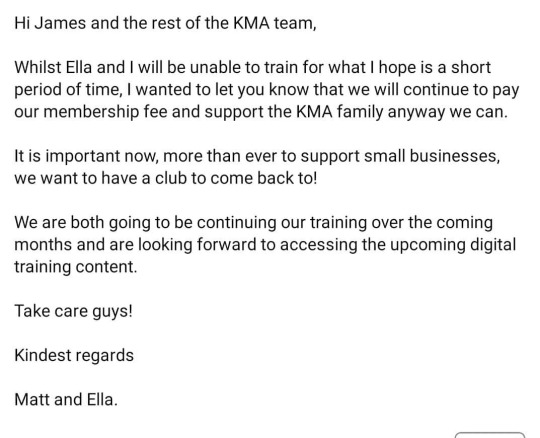Click the word 'Whilst' starting the second paragraph
The width and height of the screenshot is (540, 438).
(x=38, y=67)
